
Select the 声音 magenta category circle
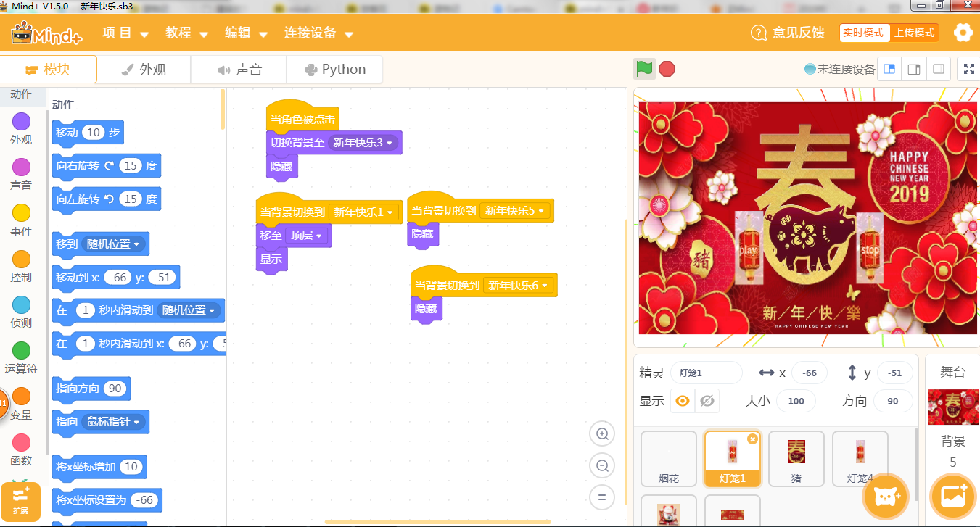[22, 167]
